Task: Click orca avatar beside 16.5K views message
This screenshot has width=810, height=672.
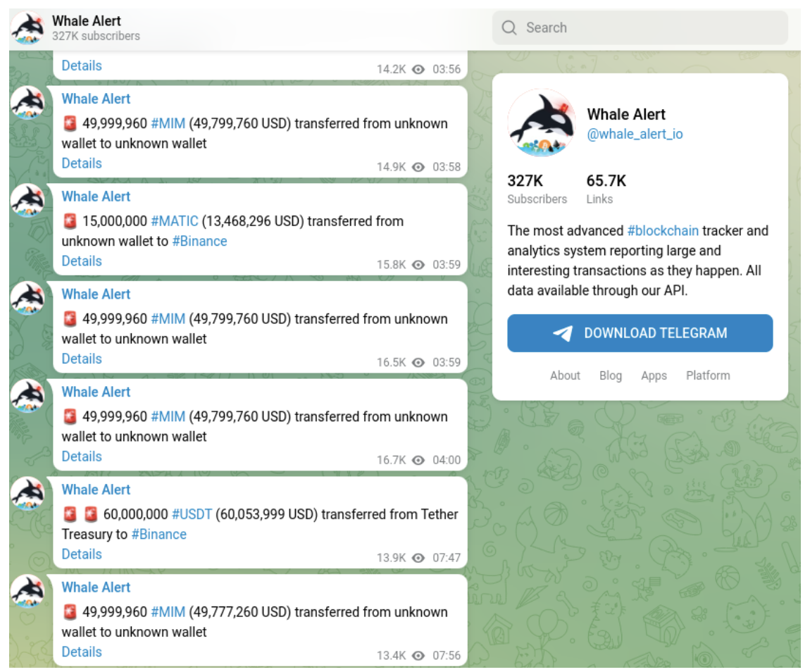Action: tap(28, 298)
